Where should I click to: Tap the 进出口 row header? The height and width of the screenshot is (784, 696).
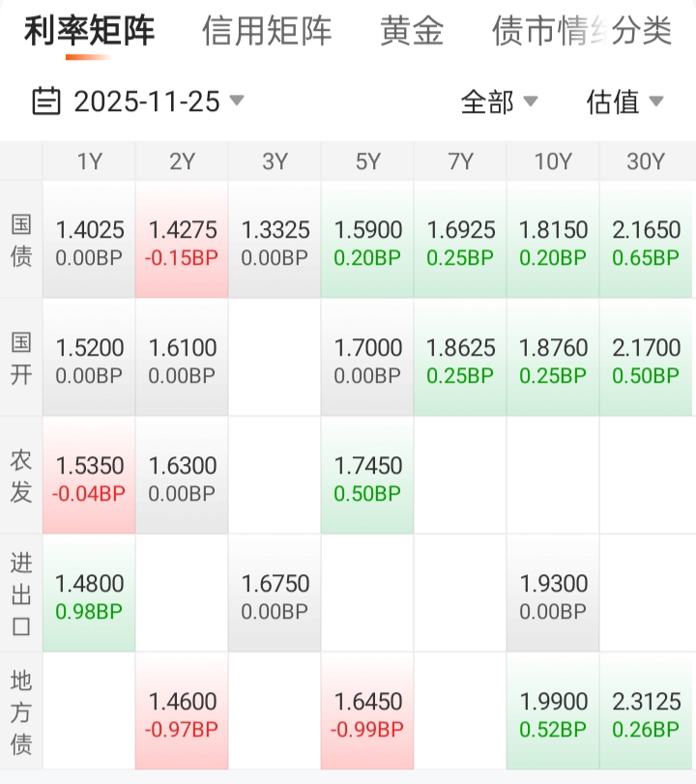(x=21, y=594)
